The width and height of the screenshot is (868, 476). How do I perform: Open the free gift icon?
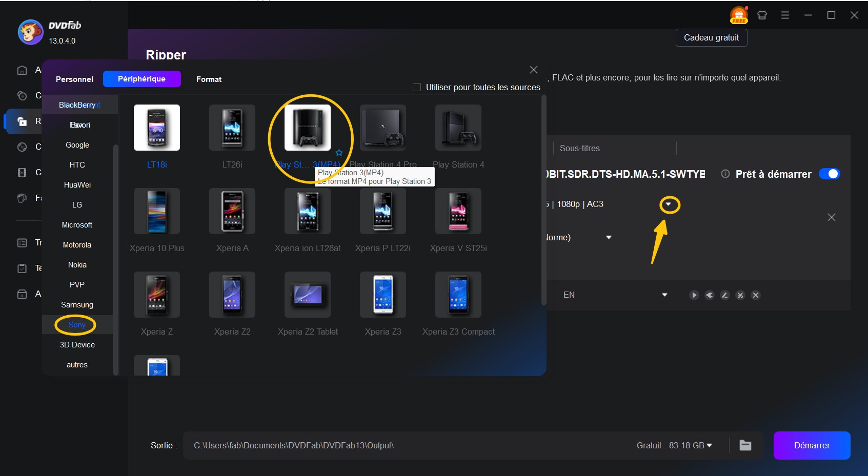click(739, 15)
